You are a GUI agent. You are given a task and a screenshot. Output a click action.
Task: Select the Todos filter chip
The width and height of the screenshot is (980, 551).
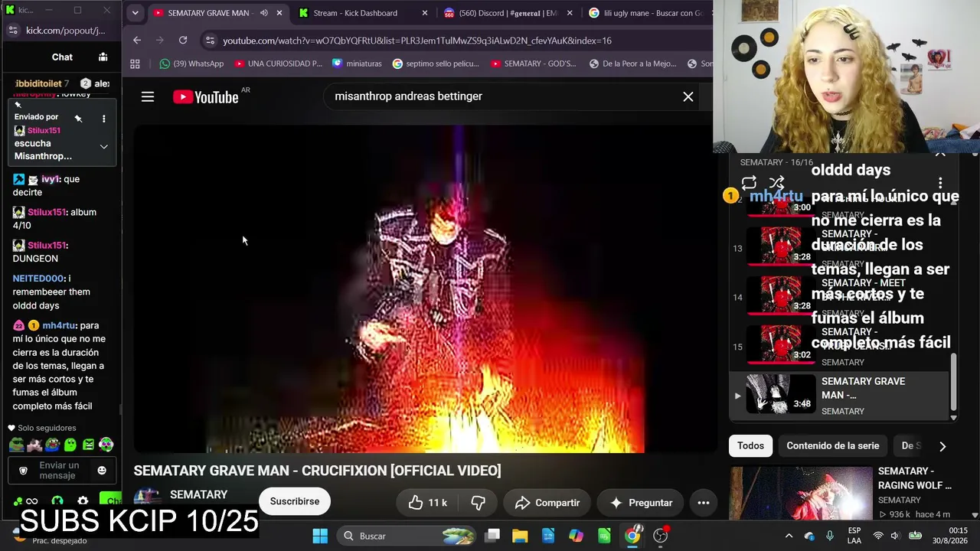750,445
